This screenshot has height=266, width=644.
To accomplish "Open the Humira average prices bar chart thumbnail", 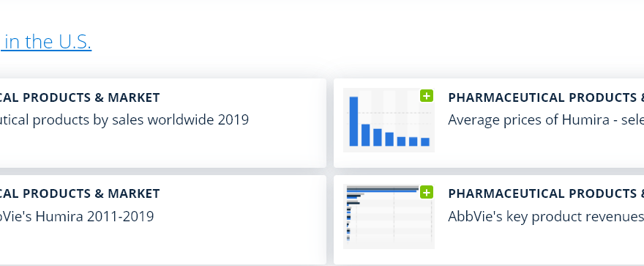I will 389,120.
